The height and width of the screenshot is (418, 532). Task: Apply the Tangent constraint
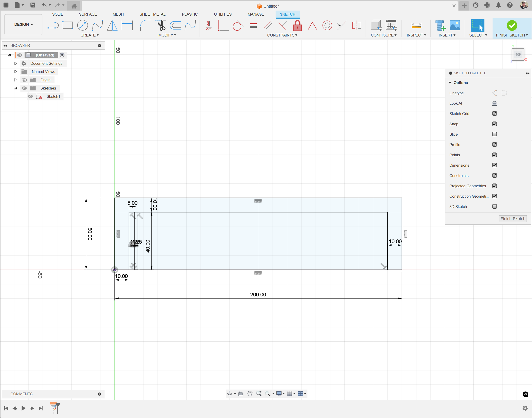[238, 25]
